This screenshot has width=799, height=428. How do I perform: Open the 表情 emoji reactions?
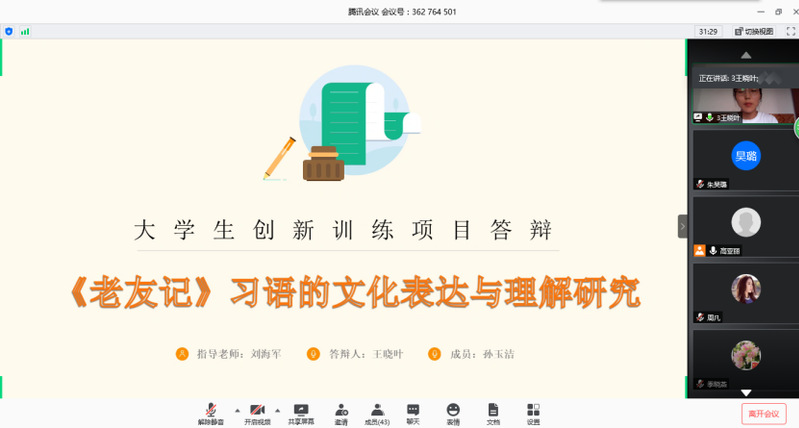point(453,413)
